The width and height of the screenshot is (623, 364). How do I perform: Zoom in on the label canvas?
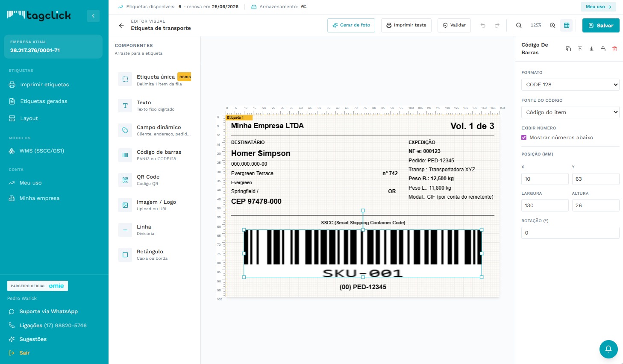[552, 25]
